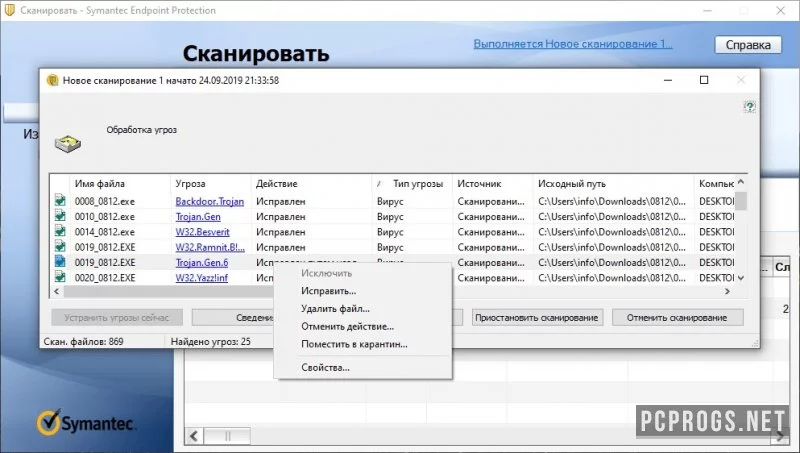Click Найдено угроз: 25 status entry
This screenshot has height=453, width=800.
pyautogui.click(x=211, y=341)
